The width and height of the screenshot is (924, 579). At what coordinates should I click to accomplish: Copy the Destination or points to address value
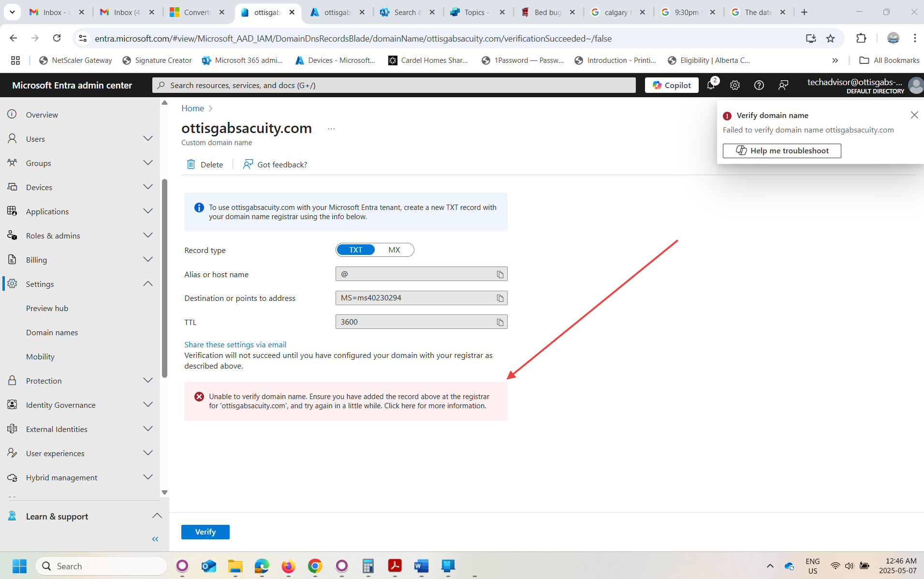point(500,298)
